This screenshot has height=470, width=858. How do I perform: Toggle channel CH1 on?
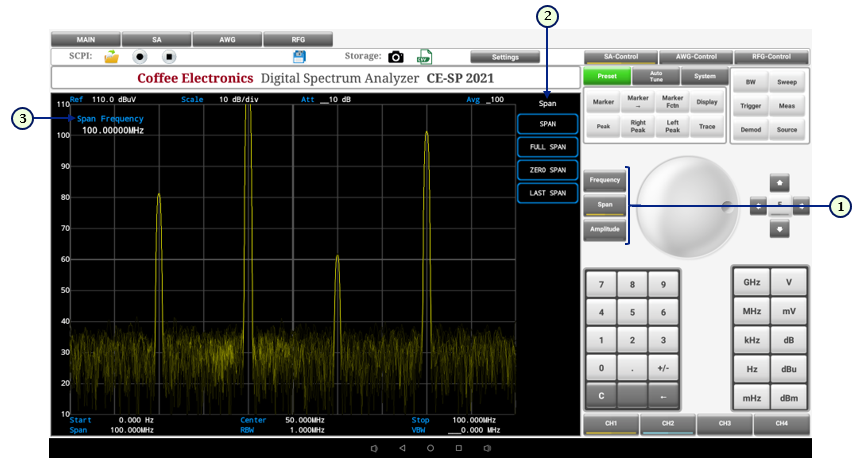pyautogui.click(x=610, y=425)
